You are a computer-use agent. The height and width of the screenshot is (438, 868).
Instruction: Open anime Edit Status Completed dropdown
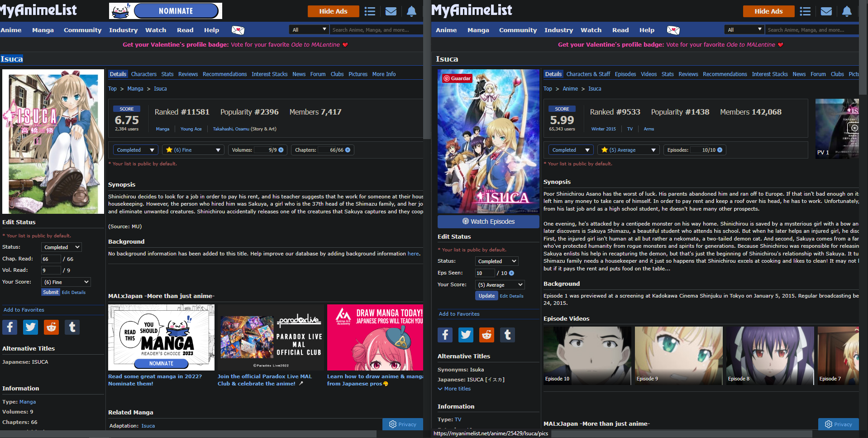click(x=497, y=261)
